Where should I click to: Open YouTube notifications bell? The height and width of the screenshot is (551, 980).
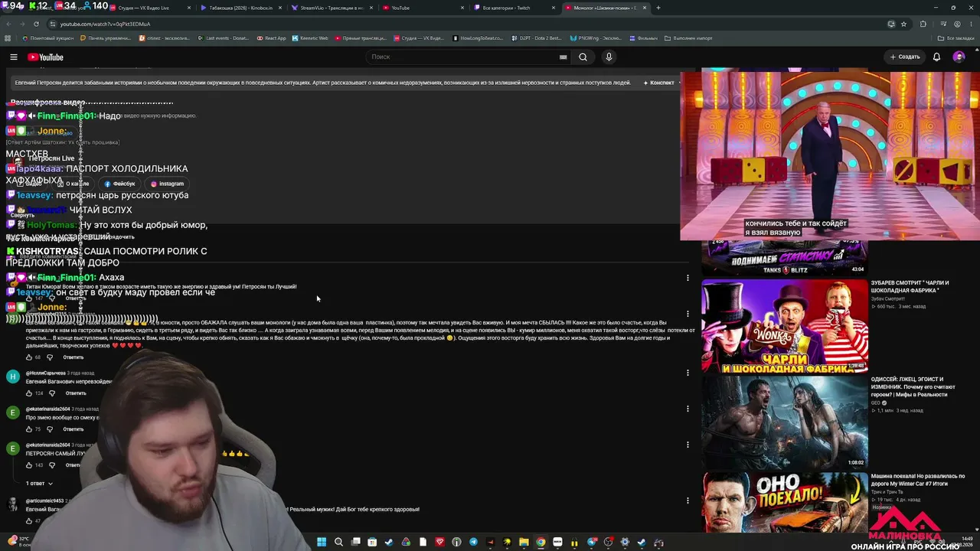(x=936, y=57)
